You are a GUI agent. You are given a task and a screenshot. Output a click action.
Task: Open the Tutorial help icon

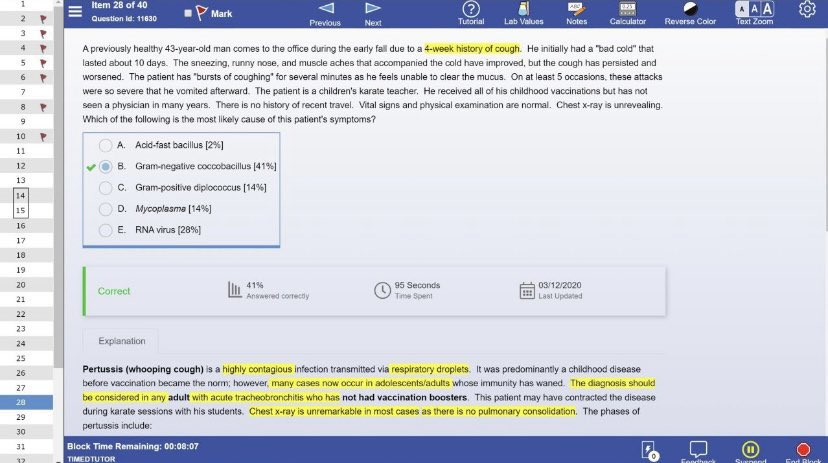[471, 8]
